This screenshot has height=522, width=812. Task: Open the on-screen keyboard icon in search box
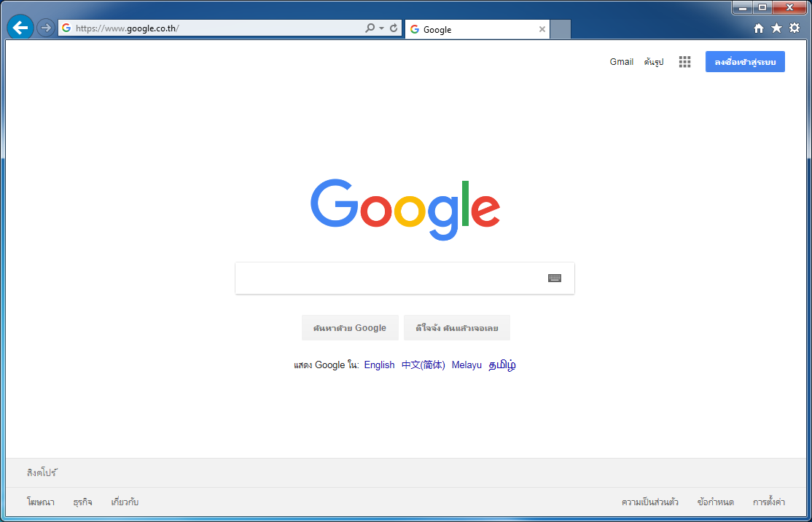coord(555,278)
